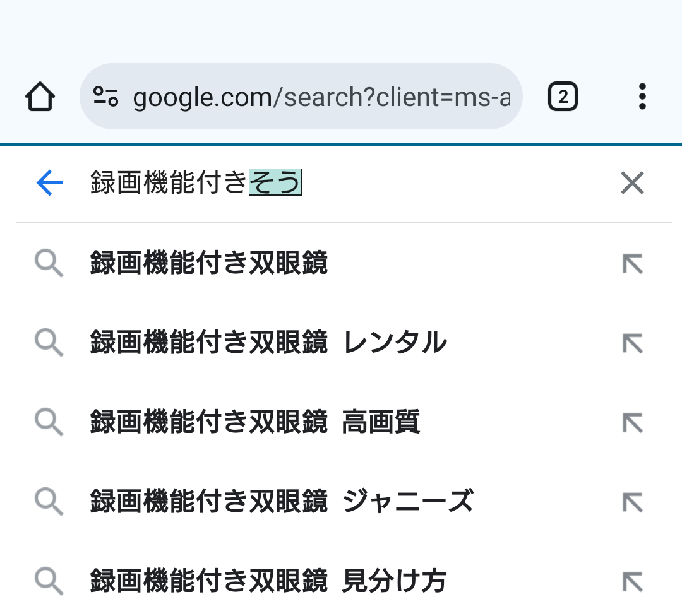Tap the google.com address bar URL
Image resolution: width=682 pixels, height=616 pixels.
321,97
